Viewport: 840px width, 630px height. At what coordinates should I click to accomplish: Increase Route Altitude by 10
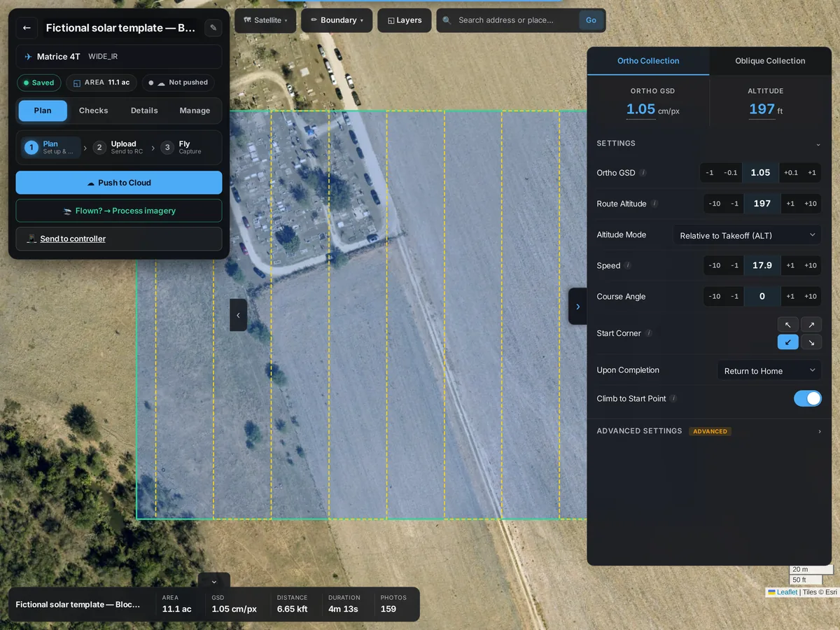[811, 204]
